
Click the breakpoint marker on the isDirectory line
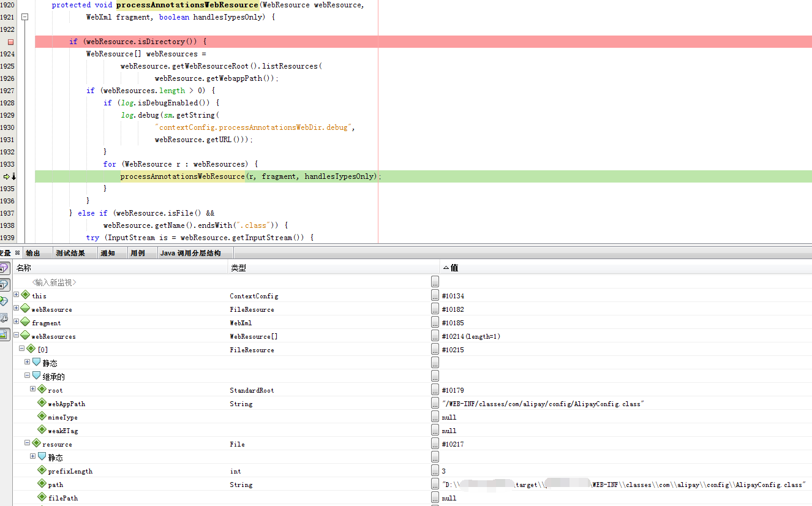[10, 42]
